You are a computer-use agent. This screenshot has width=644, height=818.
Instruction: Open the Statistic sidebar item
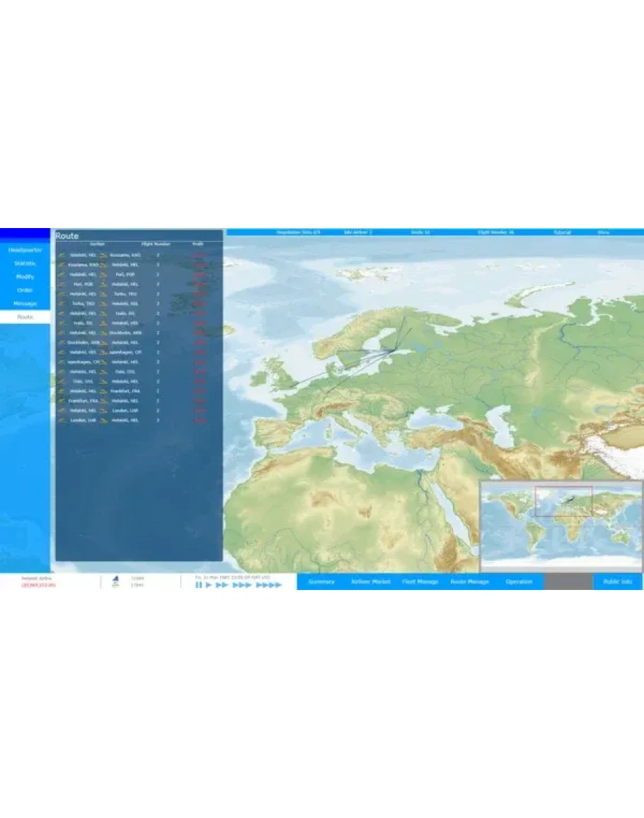pyautogui.click(x=25, y=263)
